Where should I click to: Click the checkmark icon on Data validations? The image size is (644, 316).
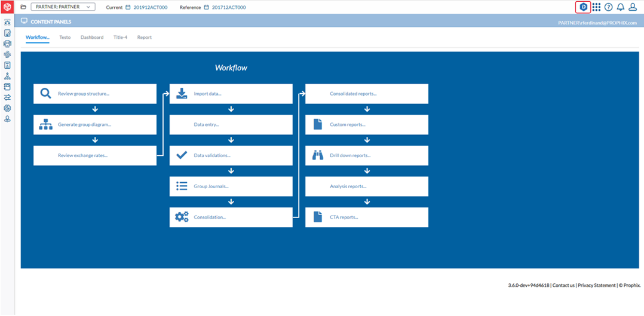[181, 155]
